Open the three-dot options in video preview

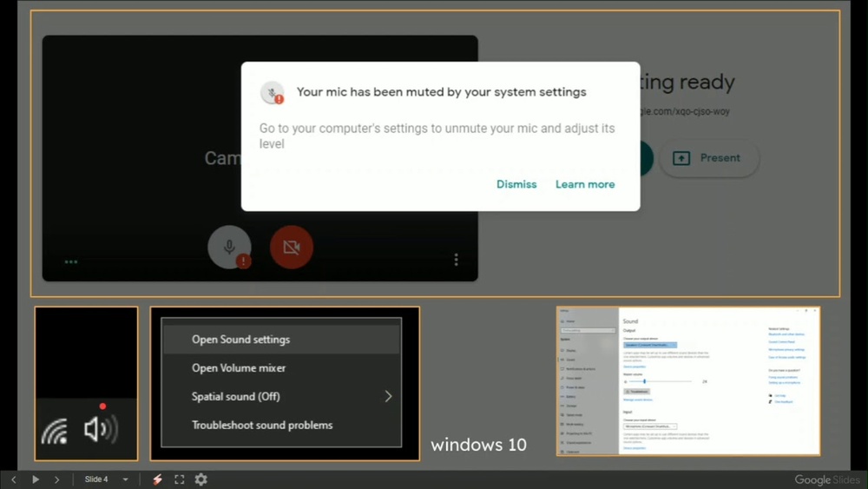tap(457, 260)
